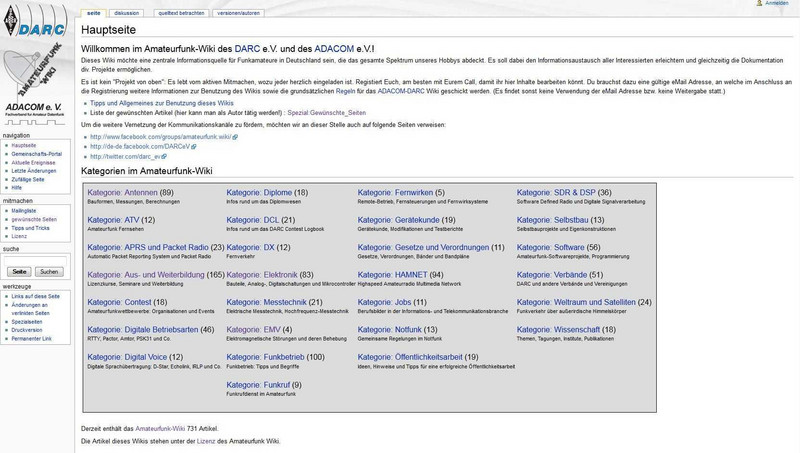
Task: Open Kategorie: Digitale Betriebsarten
Action: click(x=143, y=330)
